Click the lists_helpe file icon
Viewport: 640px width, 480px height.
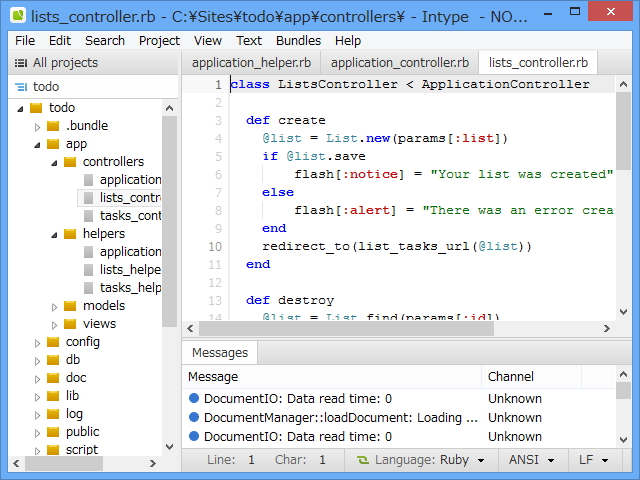[x=88, y=270]
